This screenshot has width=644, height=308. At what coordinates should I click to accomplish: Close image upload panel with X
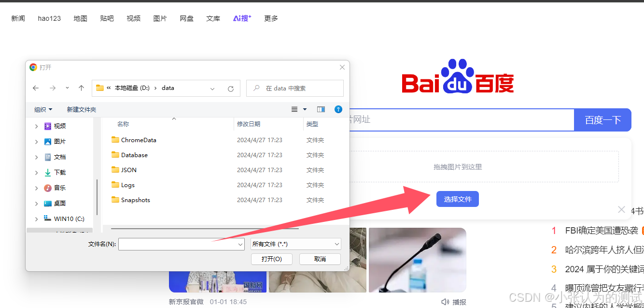(621, 209)
